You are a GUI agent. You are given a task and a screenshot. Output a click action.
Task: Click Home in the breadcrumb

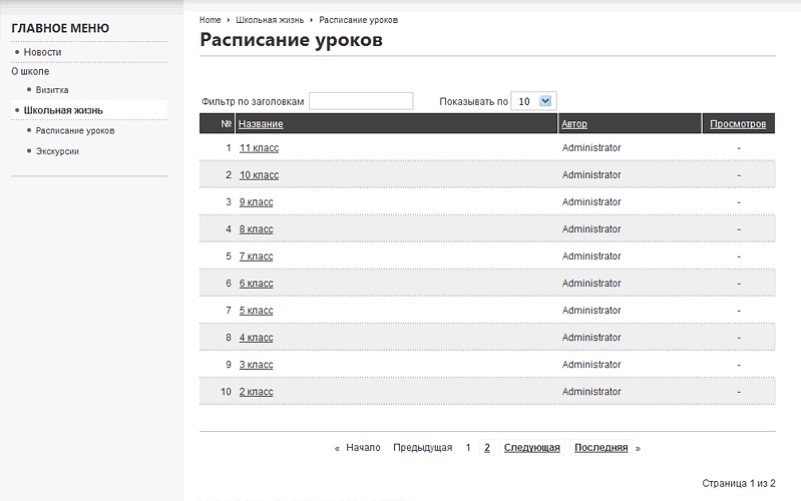pyautogui.click(x=210, y=20)
